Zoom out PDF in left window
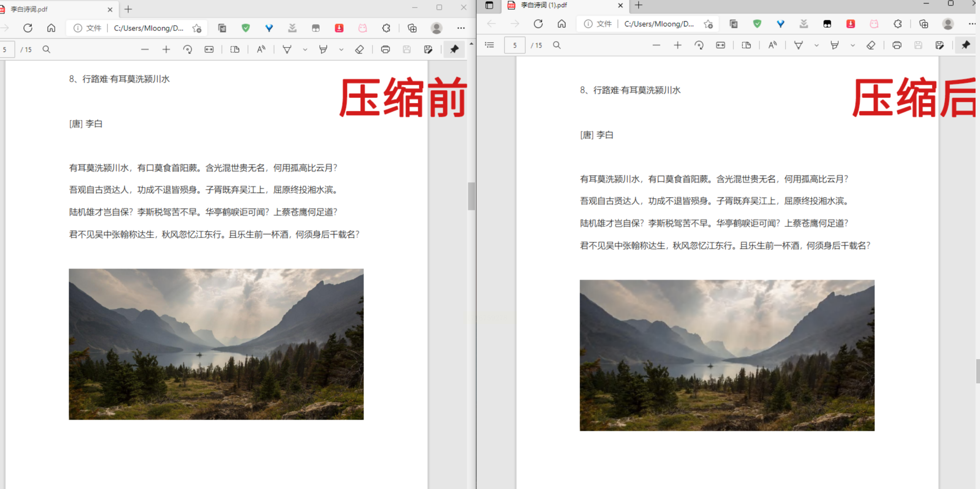 tap(144, 49)
